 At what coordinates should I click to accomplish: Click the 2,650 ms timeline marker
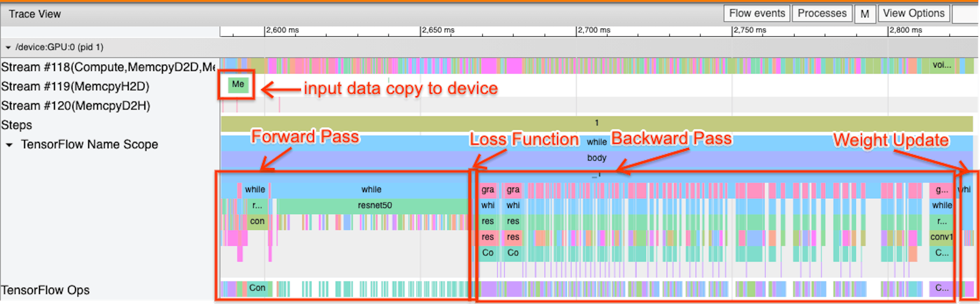(438, 30)
